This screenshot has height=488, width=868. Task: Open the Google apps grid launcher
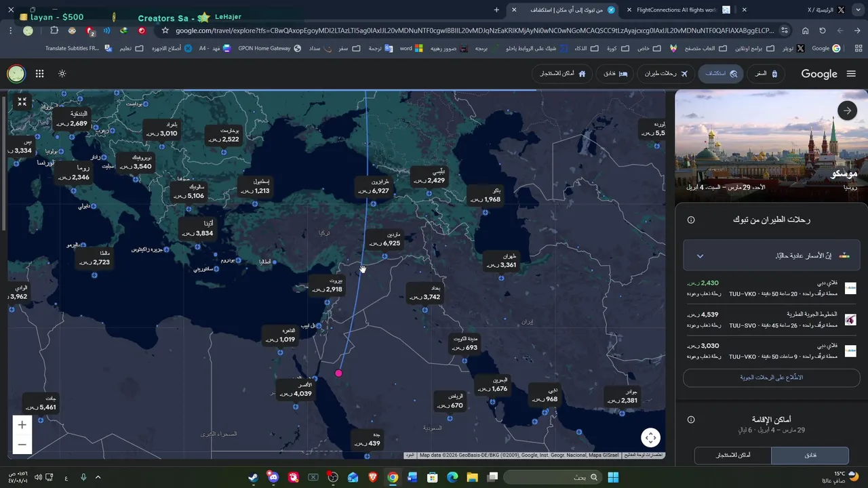click(x=39, y=74)
